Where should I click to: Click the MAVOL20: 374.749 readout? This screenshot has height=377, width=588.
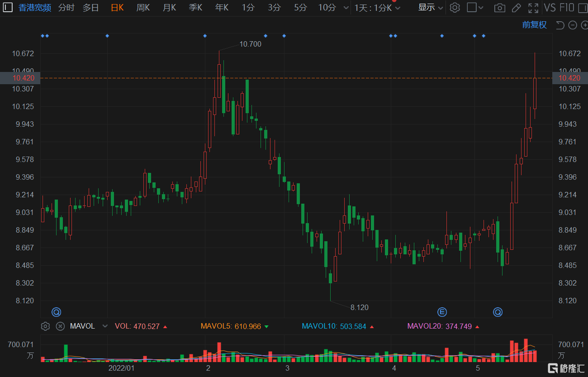click(443, 326)
